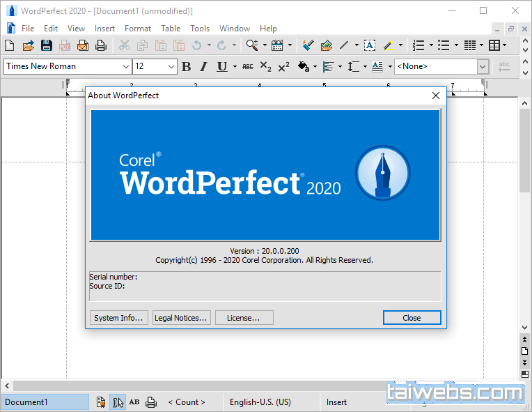Click the Open file folder icon
This screenshot has width=532, height=412.
click(28, 45)
